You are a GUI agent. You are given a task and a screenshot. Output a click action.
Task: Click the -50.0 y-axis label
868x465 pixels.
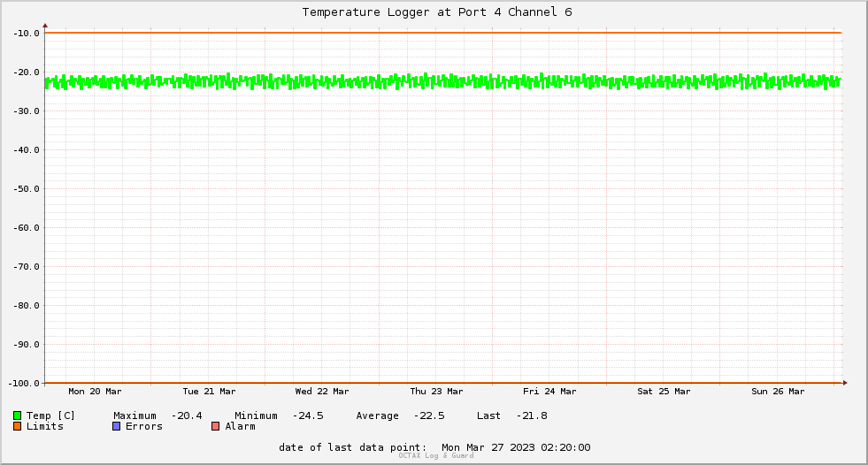[x=26, y=189]
